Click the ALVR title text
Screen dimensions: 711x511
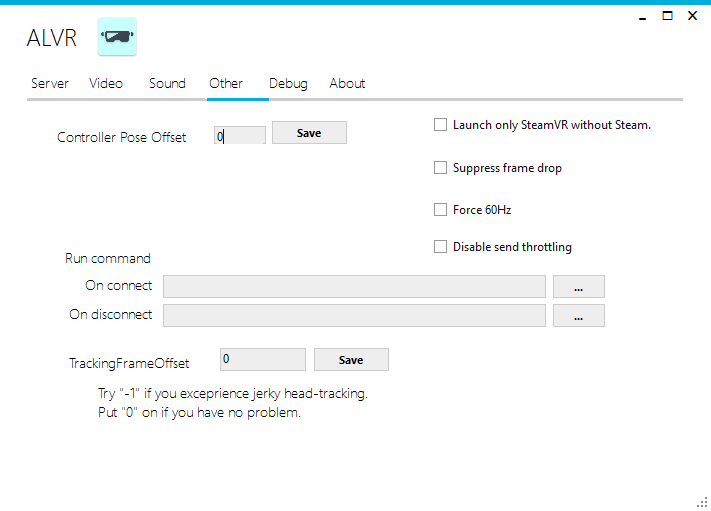[x=52, y=38]
